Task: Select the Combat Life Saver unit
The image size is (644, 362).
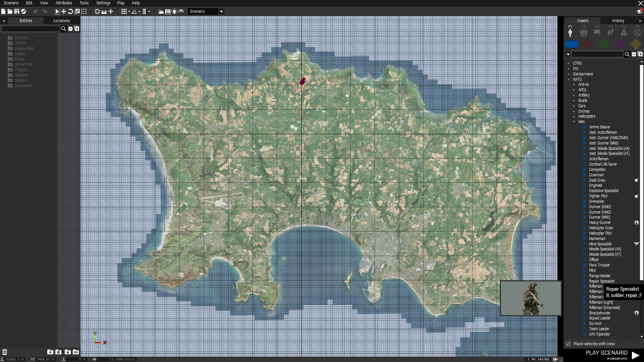Action: pos(603,164)
